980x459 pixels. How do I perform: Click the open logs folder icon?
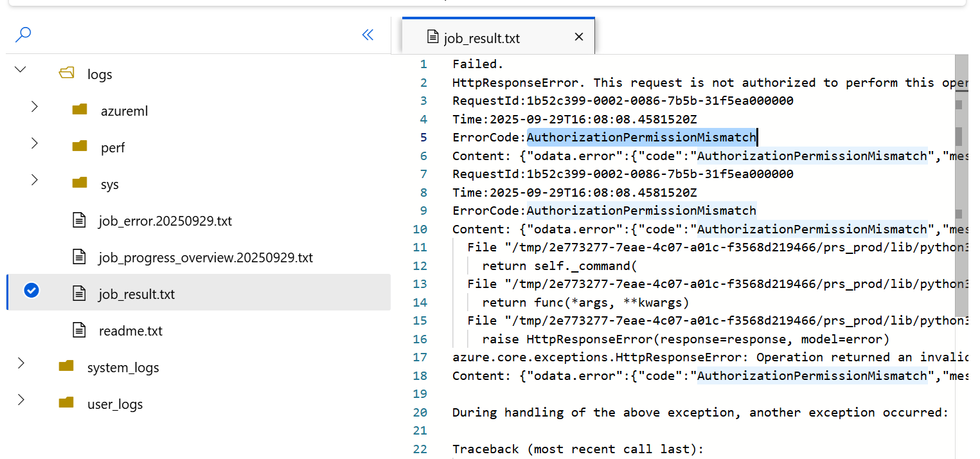coord(66,73)
